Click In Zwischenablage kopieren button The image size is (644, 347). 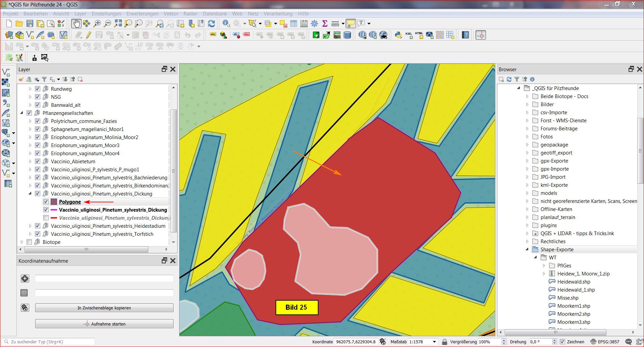[104, 308]
